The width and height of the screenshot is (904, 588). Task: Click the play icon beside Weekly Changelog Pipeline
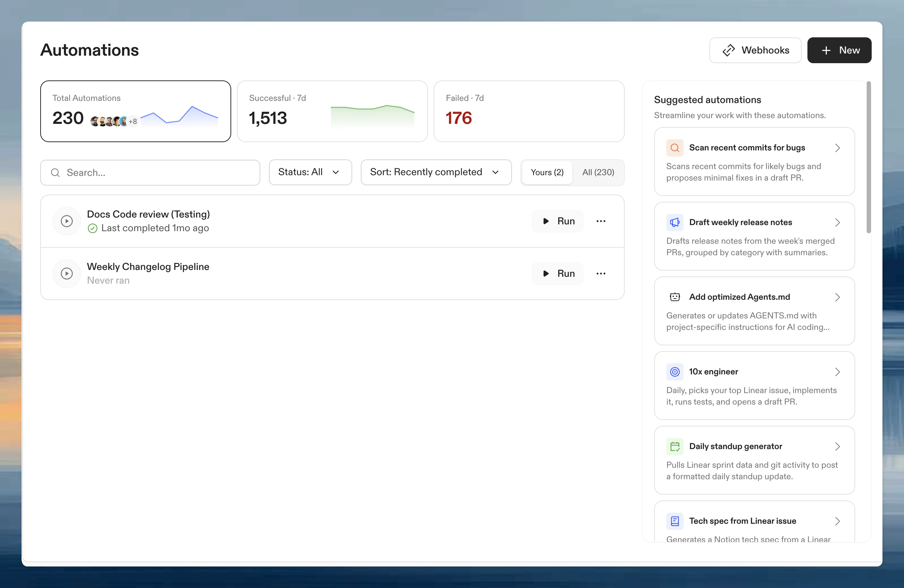(67, 273)
